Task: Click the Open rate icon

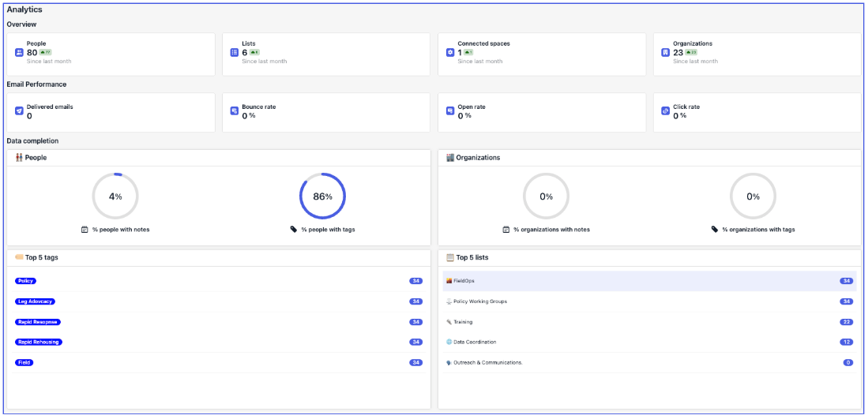Action: click(x=450, y=111)
